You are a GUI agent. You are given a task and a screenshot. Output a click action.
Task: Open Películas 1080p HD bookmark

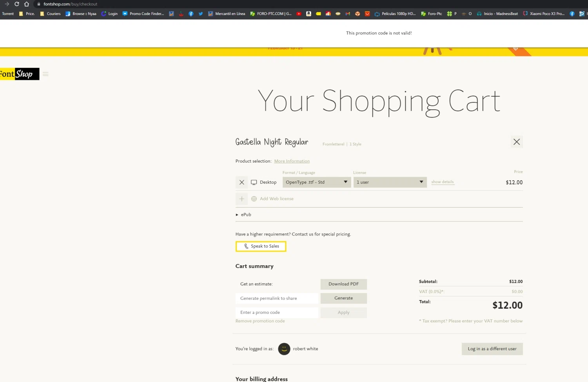pos(395,14)
